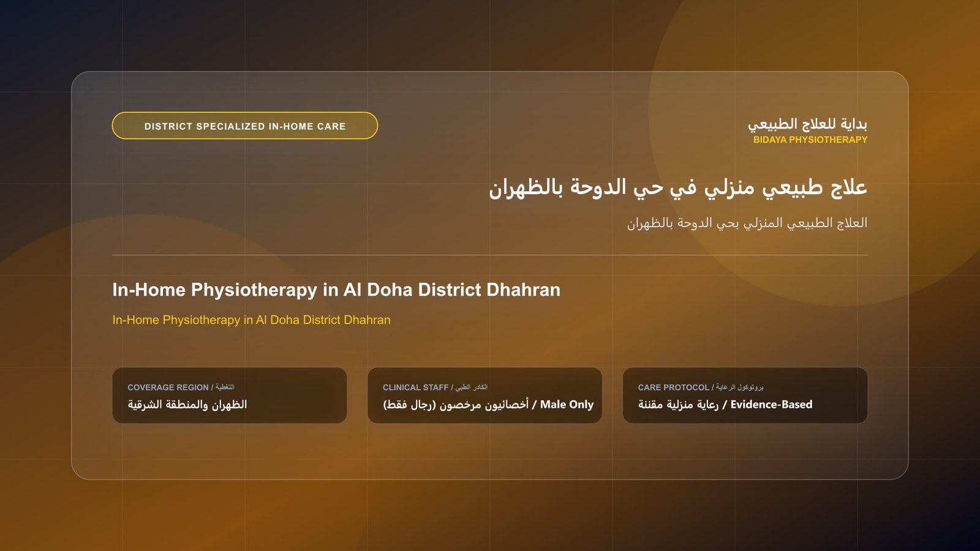Select the Arabic subtitle العلاج الطبيعي المنزلي بحي الدوحة

(x=747, y=223)
